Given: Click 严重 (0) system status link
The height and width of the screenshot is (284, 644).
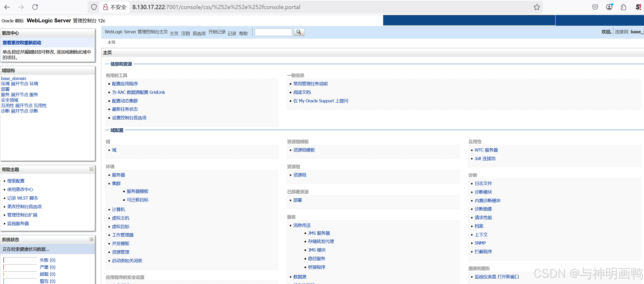Looking at the screenshot, I should [x=48, y=267].
